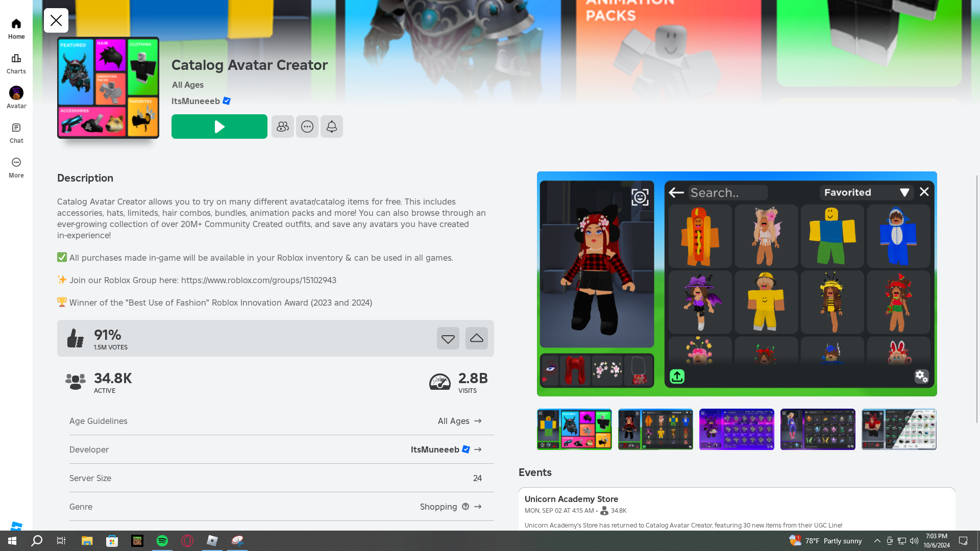Image resolution: width=980 pixels, height=551 pixels.
Task: Click the Genre help question mark icon
Action: (x=465, y=507)
